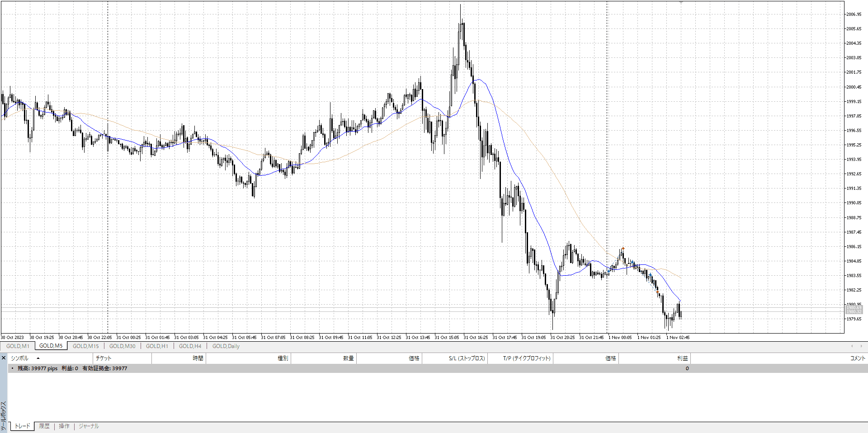Switch to the GOLD,M1 chart tab
868x433 pixels.
pyautogui.click(x=18, y=346)
